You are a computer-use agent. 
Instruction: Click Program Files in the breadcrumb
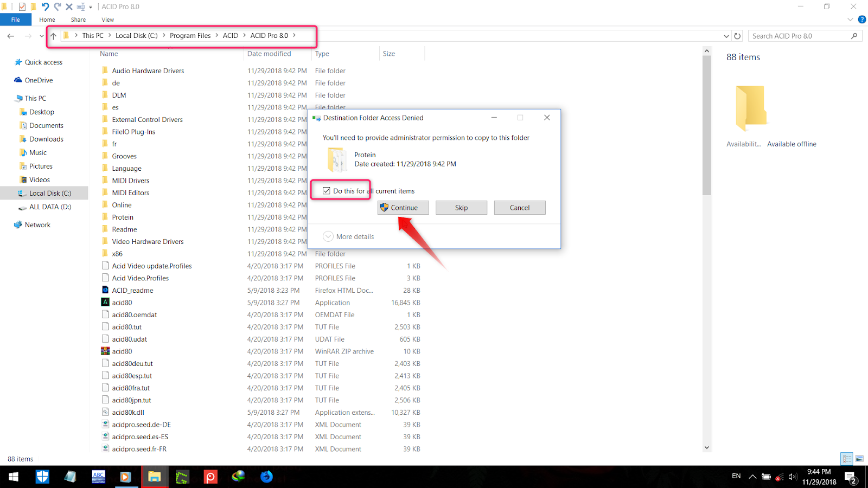pyautogui.click(x=190, y=36)
